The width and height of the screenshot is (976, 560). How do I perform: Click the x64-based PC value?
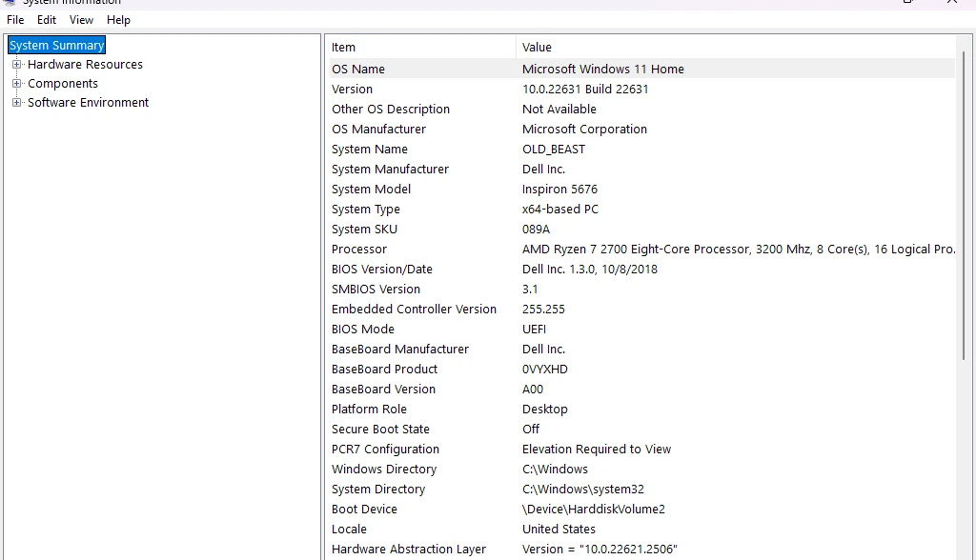(560, 210)
